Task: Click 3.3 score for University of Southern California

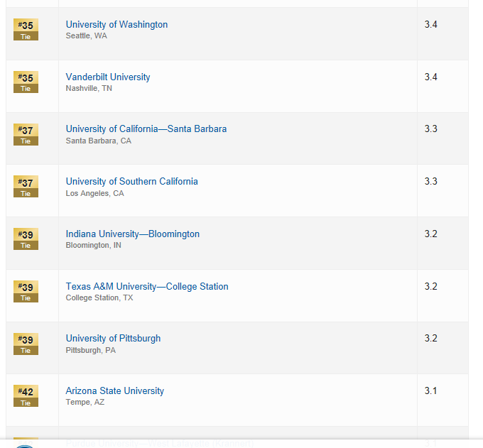Action: point(430,181)
